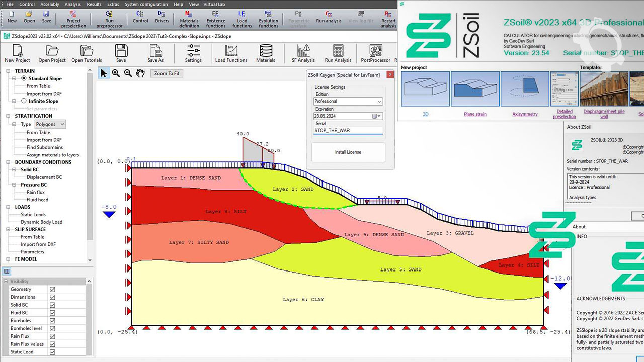Click the Plane strain link
Screen dimensions: 644x362
tap(475, 114)
